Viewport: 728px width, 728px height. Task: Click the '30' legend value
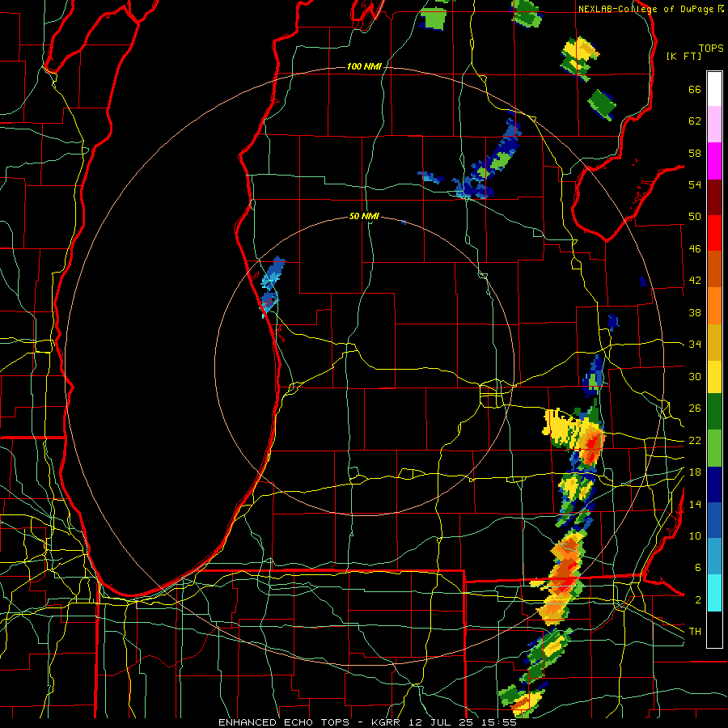click(x=695, y=376)
